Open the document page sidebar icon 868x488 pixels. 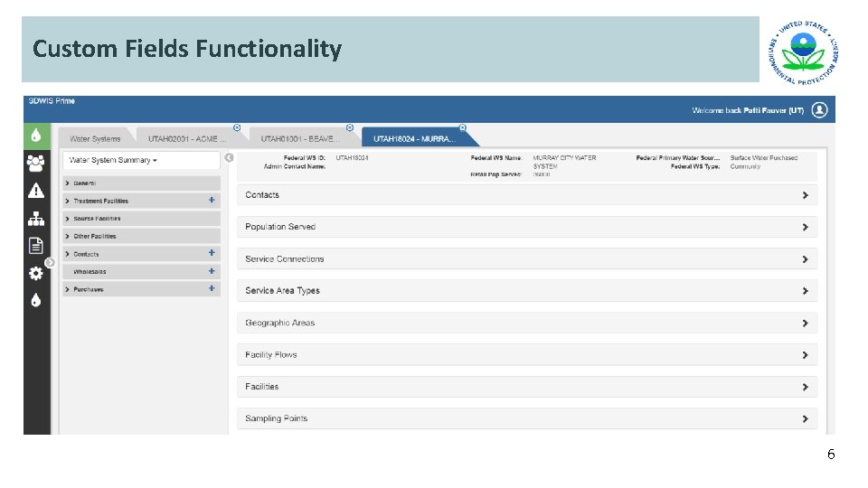click(36, 246)
